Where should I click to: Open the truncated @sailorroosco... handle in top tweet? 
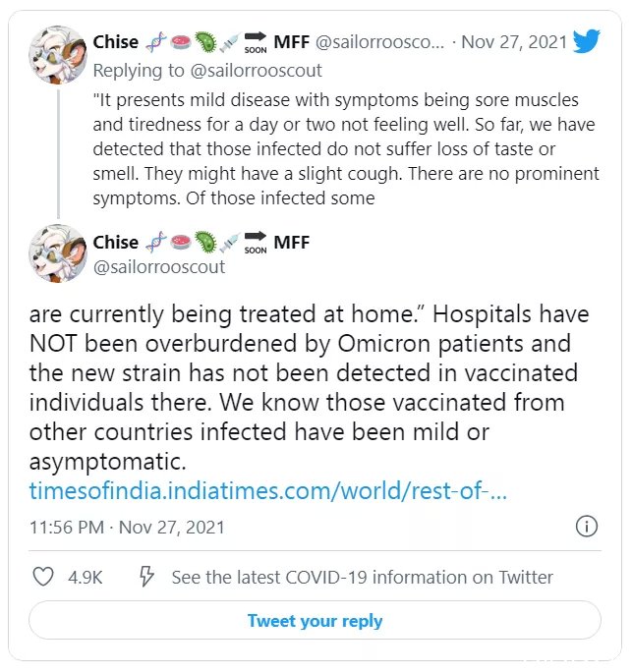(x=380, y=42)
